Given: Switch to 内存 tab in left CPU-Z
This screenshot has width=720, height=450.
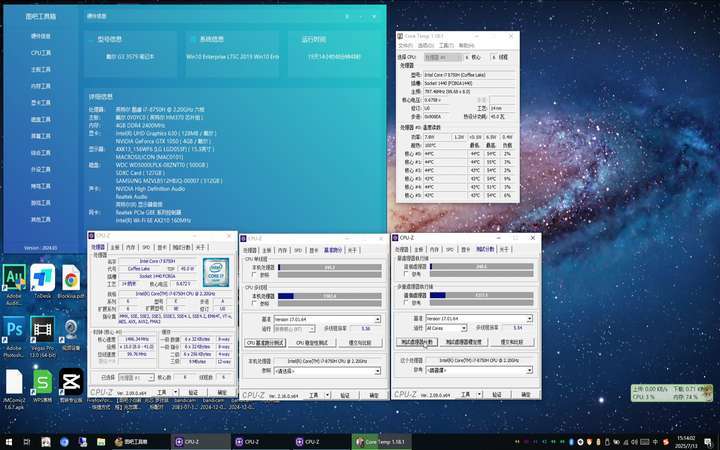Looking at the screenshot, I should [x=130, y=248].
